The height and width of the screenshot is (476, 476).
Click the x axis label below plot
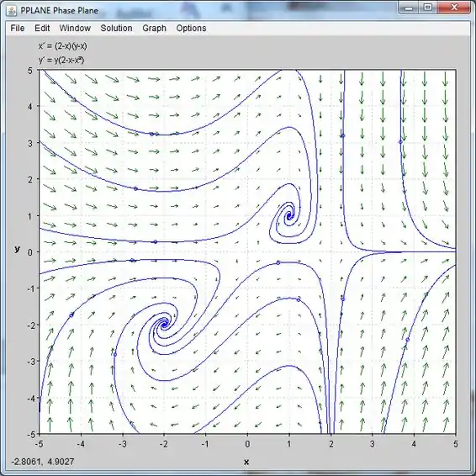[x=246, y=462]
